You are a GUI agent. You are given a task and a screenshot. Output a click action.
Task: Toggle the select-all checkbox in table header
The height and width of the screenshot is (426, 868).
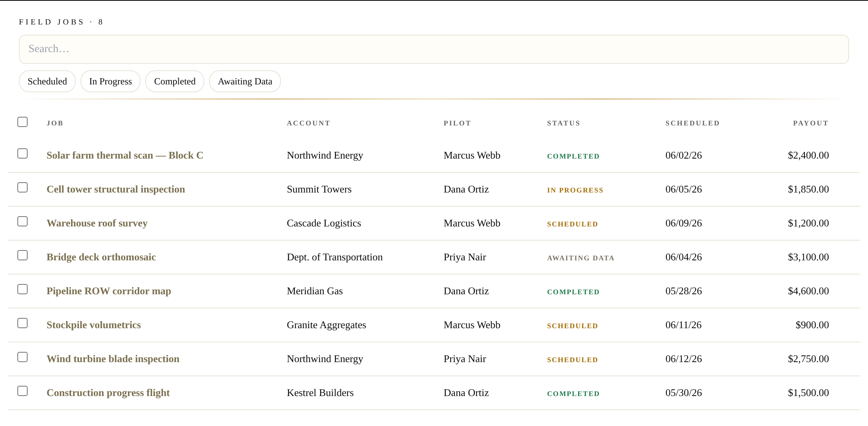tap(22, 122)
